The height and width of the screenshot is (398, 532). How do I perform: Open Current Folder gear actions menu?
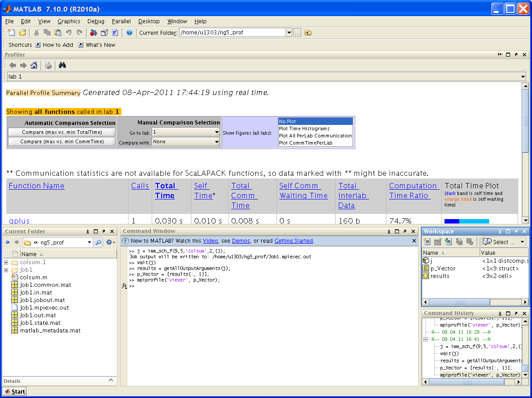110,242
